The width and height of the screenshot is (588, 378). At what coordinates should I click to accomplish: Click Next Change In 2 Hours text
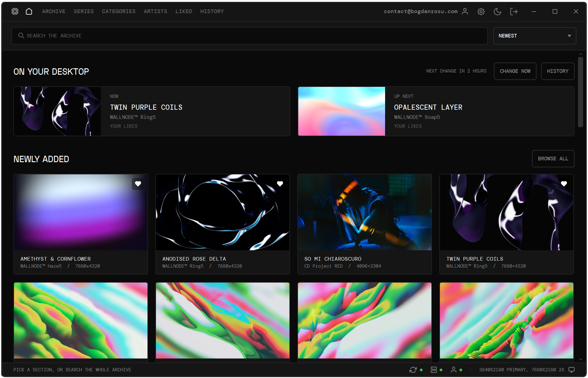456,71
